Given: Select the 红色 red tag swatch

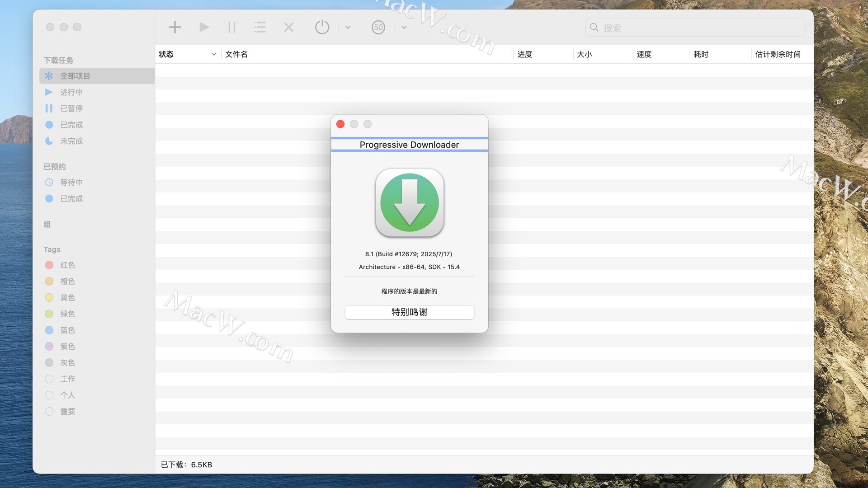Looking at the screenshot, I should click(x=49, y=265).
